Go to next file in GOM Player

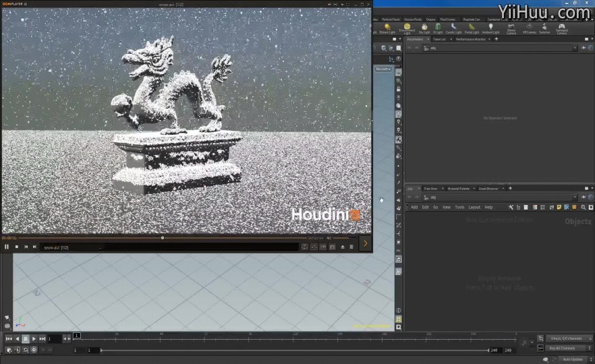tap(34, 247)
